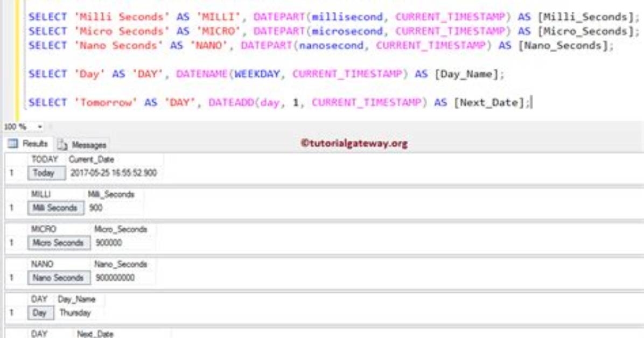Click the Micro_Seconds column header

[121, 229]
